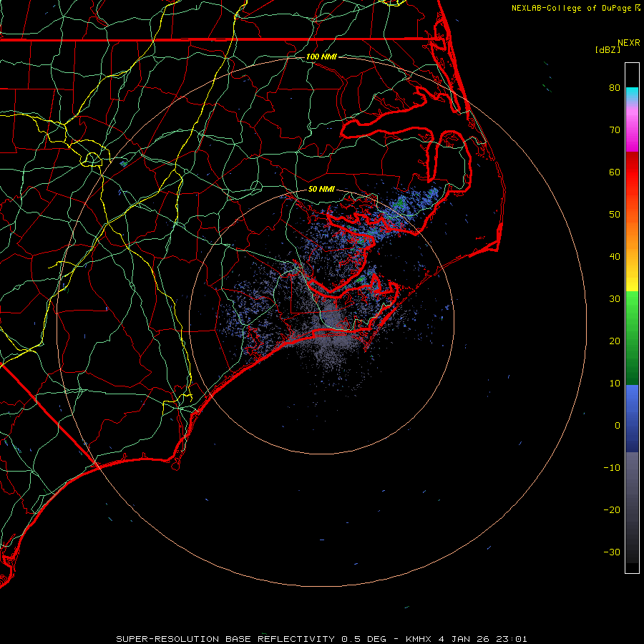Pick the yellow segment of the color bar
This screenshot has width=644, height=644.
click(632, 279)
